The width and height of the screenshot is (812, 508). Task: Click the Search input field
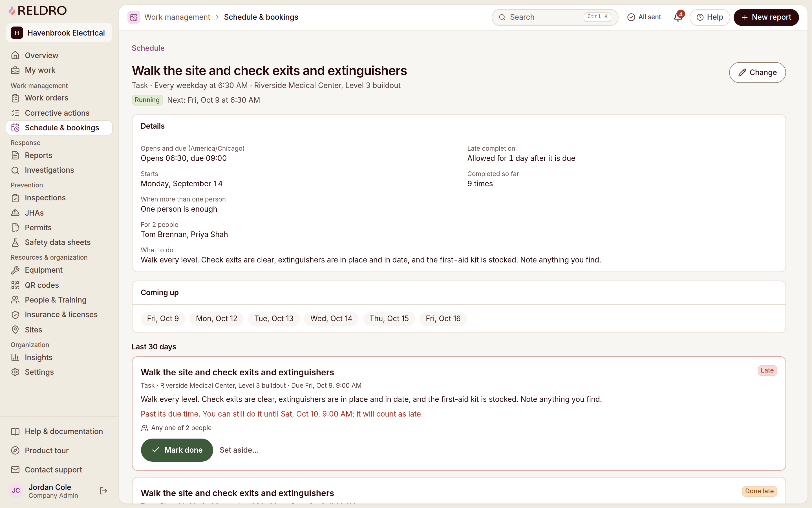[555, 17]
